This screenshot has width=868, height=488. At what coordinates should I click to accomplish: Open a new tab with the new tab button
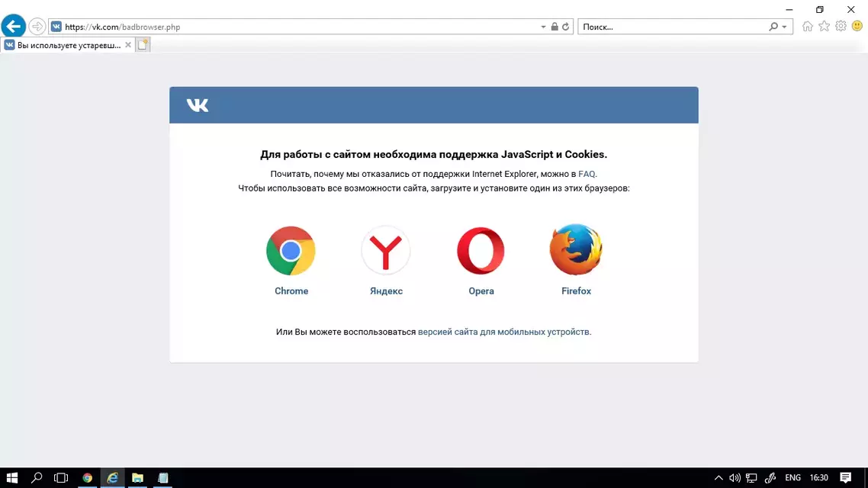143,45
